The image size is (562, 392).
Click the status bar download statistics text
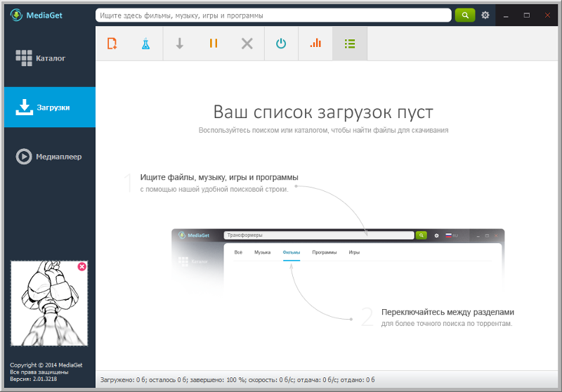pyautogui.click(x=237, y=380)
